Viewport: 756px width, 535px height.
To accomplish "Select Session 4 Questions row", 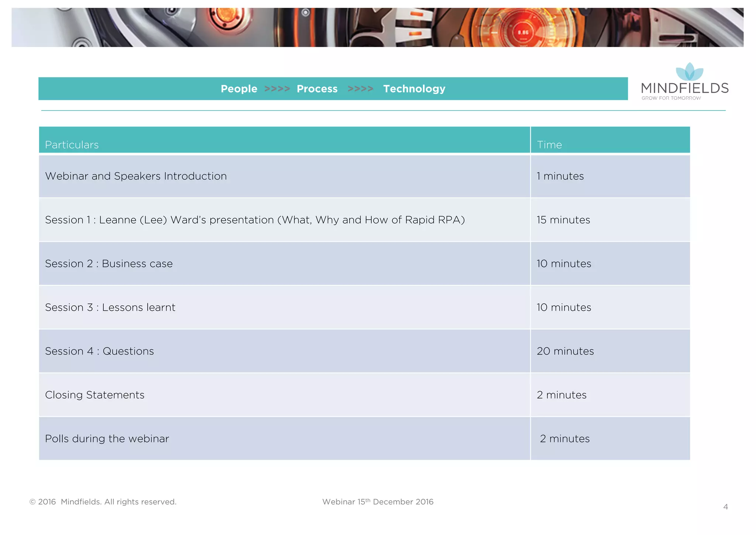I will (x=99, y=351).
